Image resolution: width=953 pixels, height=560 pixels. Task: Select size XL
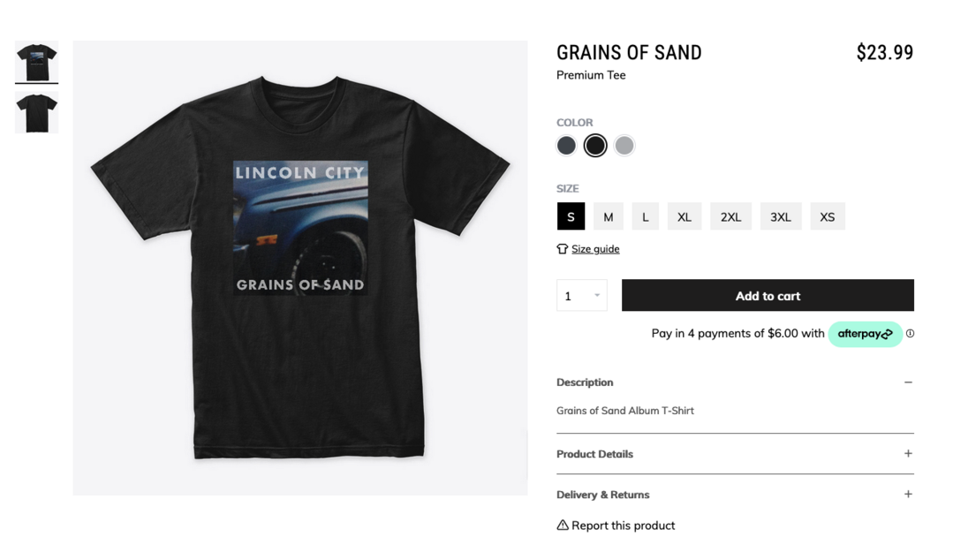click(x=684, y=216)
